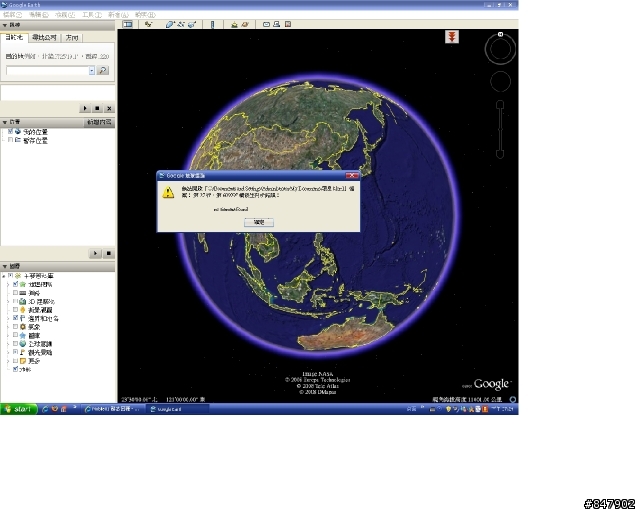Toggle the sunlight toolbar icon

[x=234, y=24]
